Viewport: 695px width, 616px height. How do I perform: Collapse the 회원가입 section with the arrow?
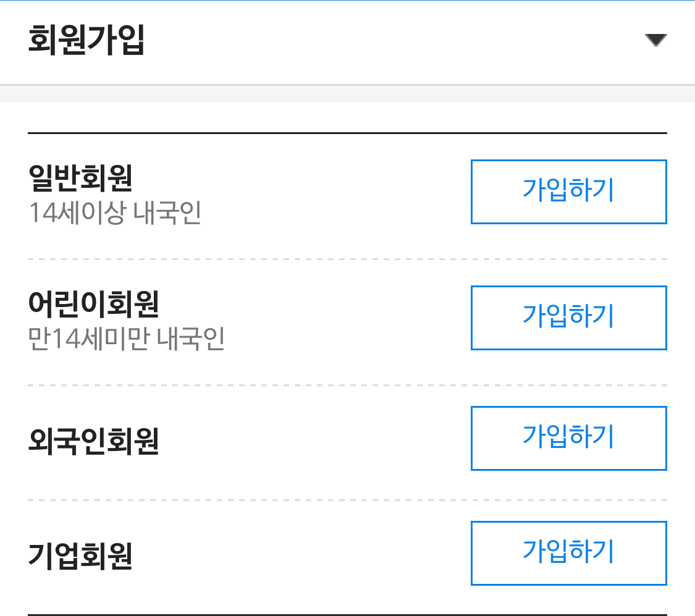point(657,40)
